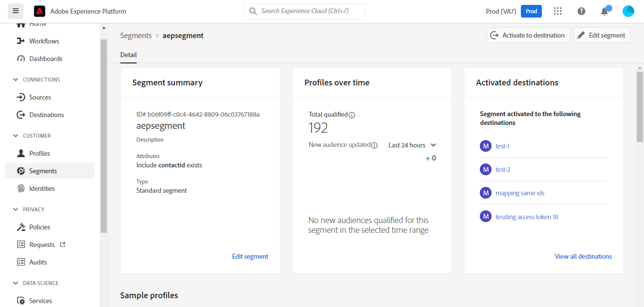Click the View all destinations link
644x307 pixels.
pos(583,256)
